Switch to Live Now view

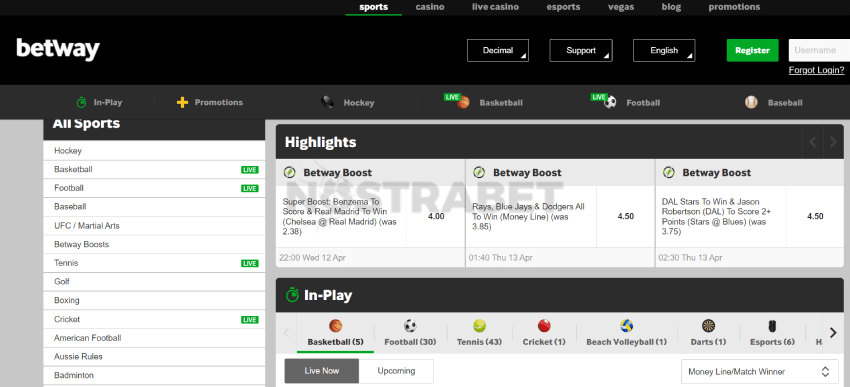(321, 371)
